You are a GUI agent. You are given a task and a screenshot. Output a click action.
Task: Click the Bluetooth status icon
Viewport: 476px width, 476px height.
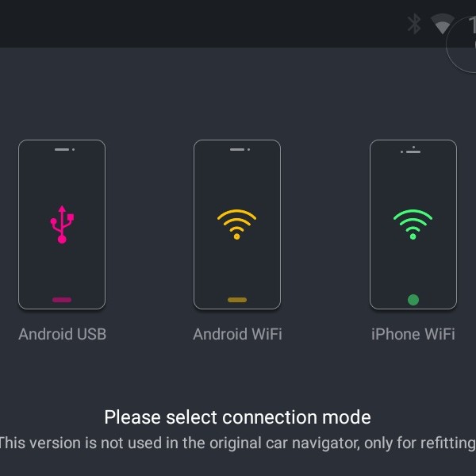(x=414, y=24)
